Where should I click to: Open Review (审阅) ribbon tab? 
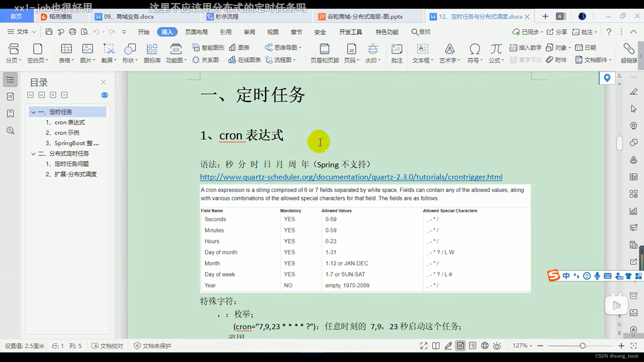pos(249,32)
